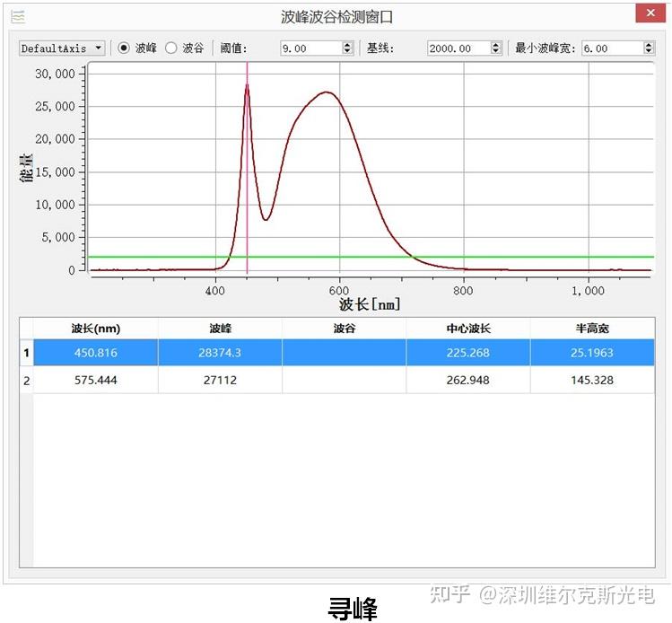The height and width of the screenshot is (623, 672).
Task: Close the 波峰波谷检测窗口 window
Action: tap(650, 13)
